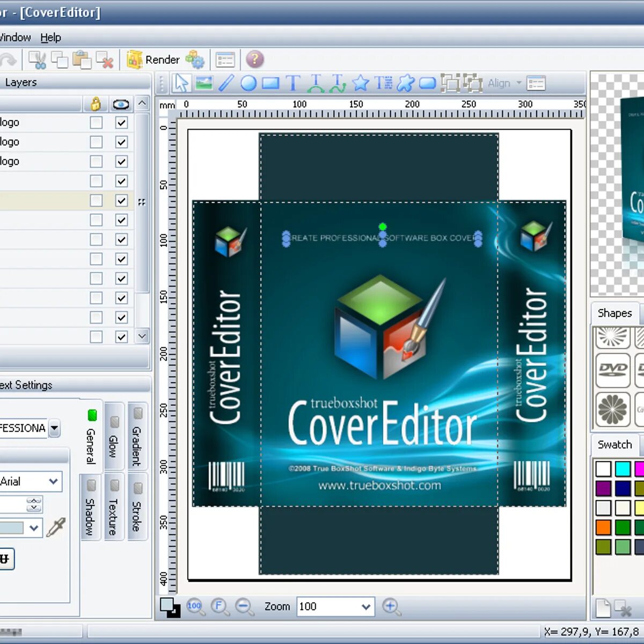644x644 pixels.
Task: Switch to the Stroke tab
Action: click(x=137, y=507)
